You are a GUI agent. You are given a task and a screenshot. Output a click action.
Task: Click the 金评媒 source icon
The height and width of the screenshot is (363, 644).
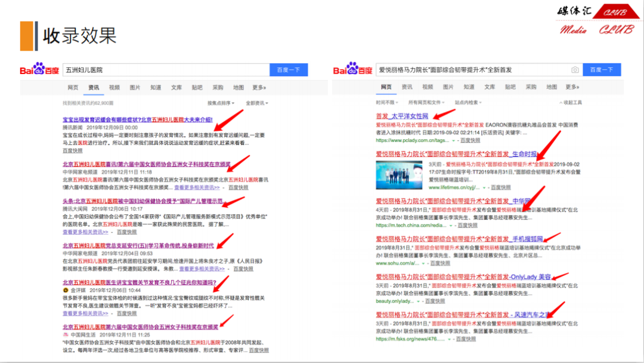pyautogui.click(x=66, y=290)
